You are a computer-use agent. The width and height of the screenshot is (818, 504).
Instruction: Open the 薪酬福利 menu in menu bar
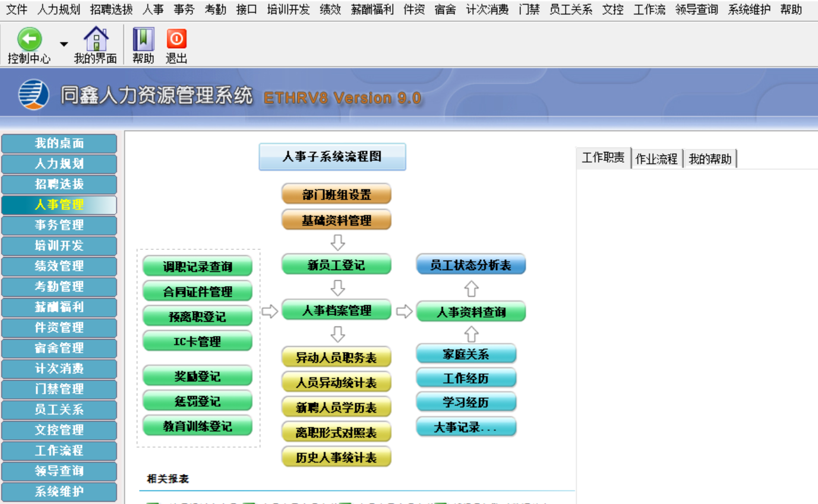372,9
